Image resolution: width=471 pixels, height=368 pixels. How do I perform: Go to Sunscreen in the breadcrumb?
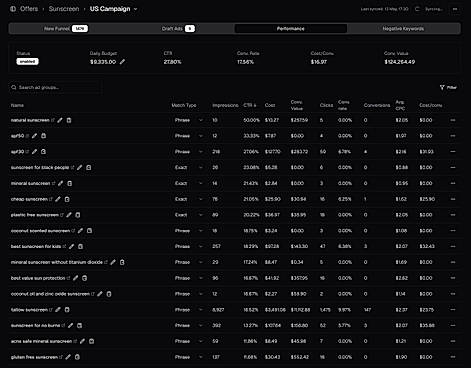(x=64, y=9)
